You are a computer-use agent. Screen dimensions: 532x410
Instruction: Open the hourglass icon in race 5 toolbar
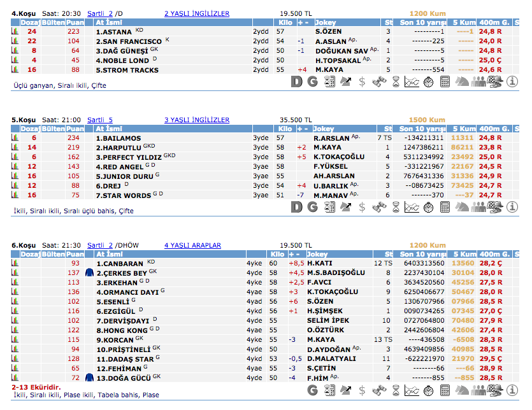(396, 207)
